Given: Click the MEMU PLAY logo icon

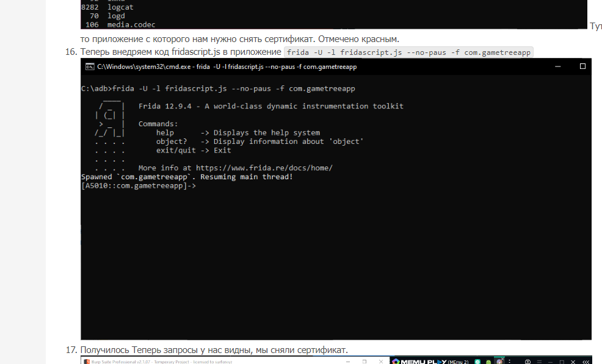Looking at the screenshot, I should 396,362.
